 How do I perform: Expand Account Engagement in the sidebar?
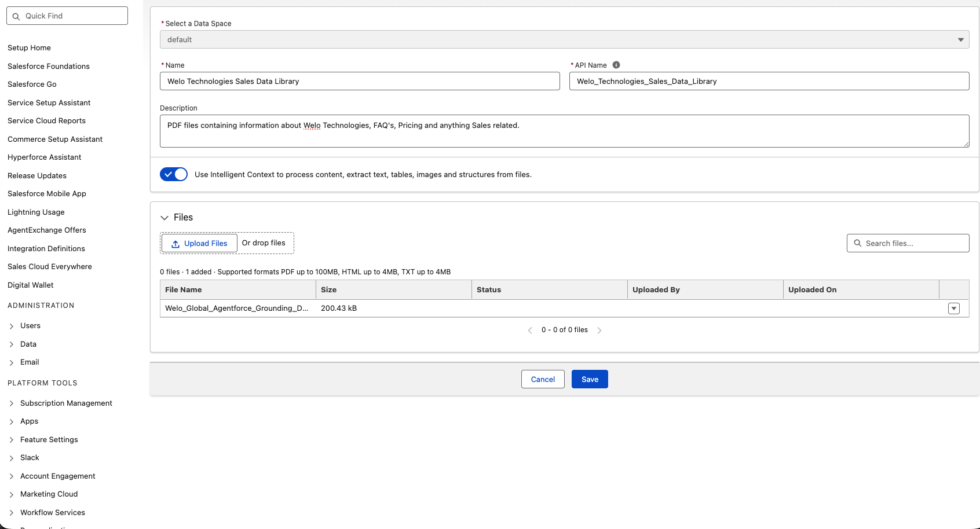tap(12, 476)
